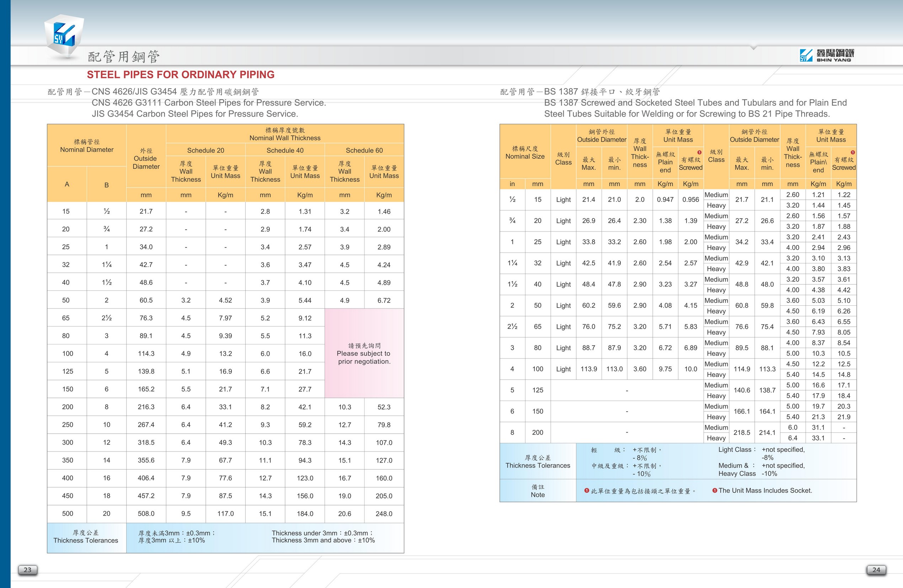The width and height of the screenshot is (903, 588).
Task: Click the Note label cell in right table
Action: (538, 491)
